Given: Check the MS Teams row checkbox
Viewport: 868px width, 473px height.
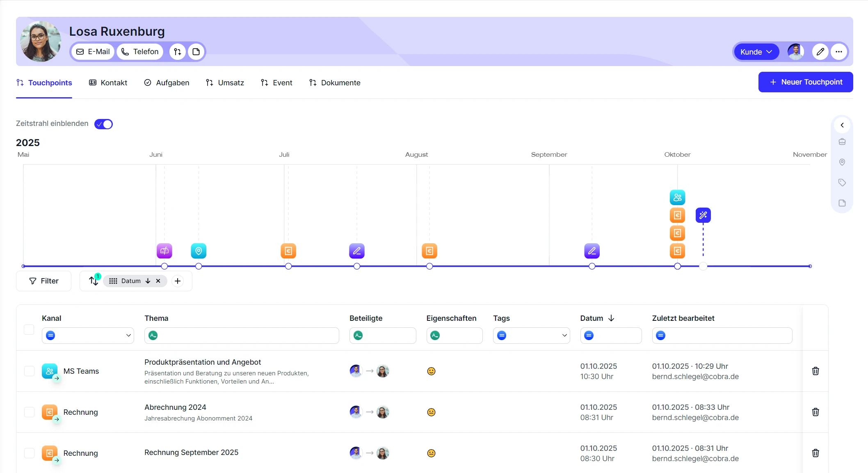Looking at the screenshot, I should [29, 371].
